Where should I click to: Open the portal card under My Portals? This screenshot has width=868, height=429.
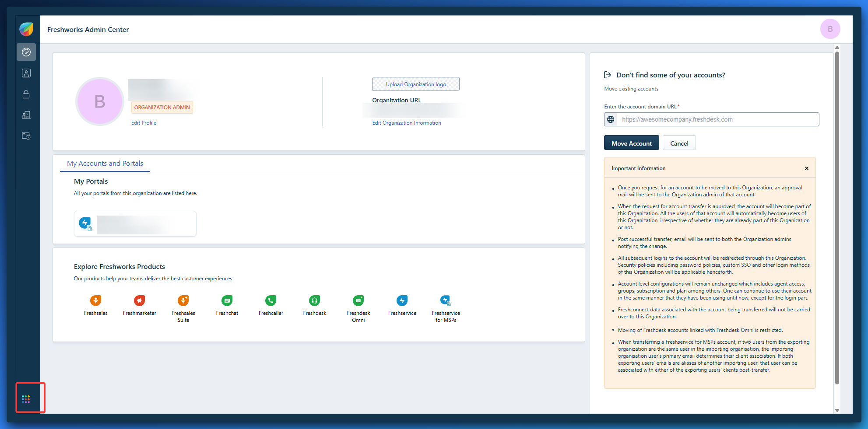click(x=135, y=224)
